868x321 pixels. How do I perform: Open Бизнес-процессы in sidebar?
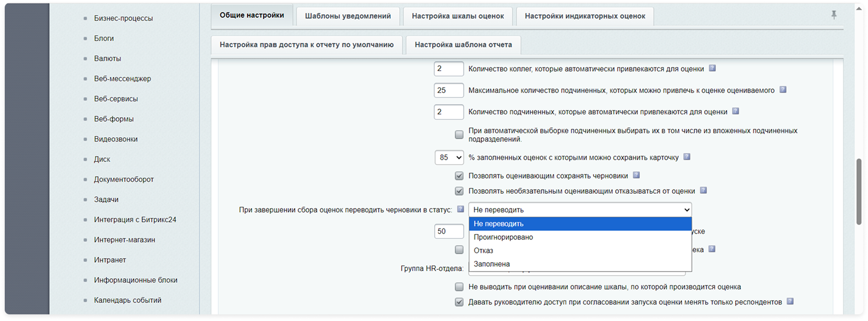point(123,18)
